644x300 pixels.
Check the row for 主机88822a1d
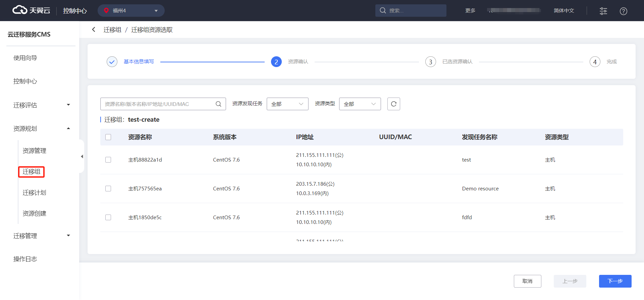coord(108,160)
